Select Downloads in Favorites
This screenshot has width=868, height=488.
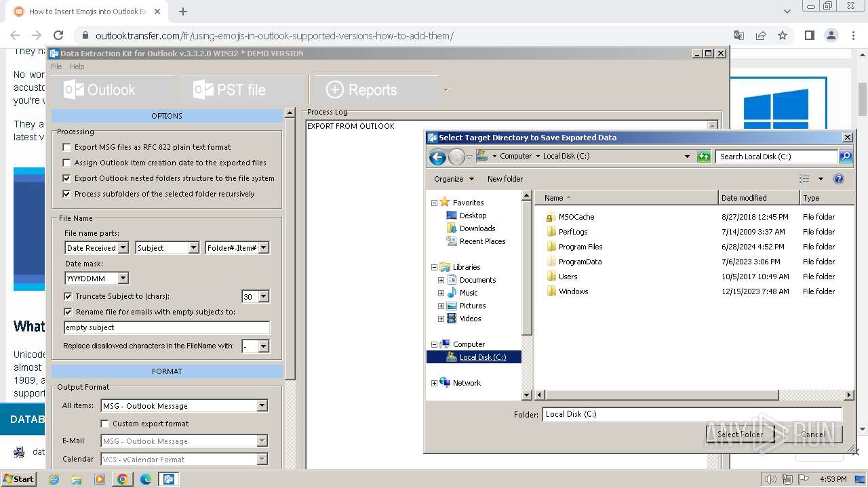coord(477,228)
